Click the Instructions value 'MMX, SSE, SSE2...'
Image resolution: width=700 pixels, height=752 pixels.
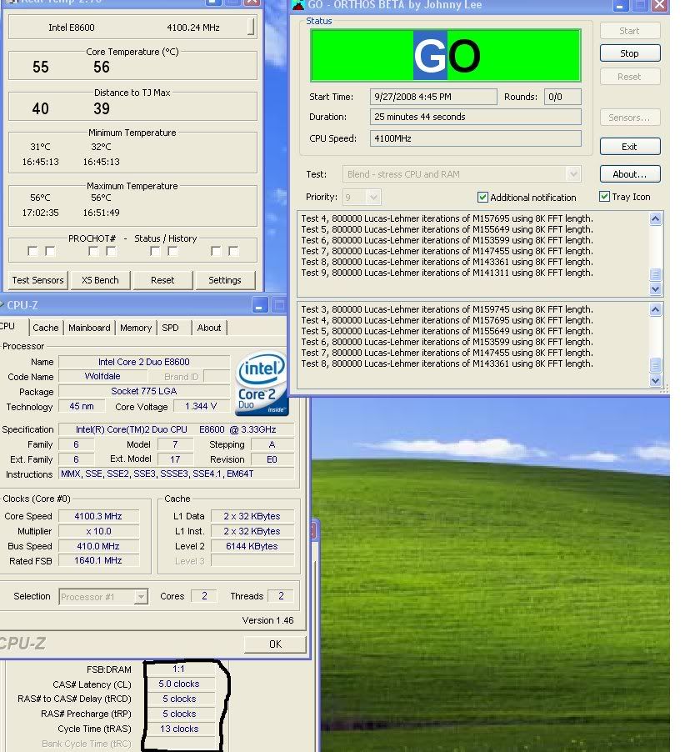tap(176, 474)
